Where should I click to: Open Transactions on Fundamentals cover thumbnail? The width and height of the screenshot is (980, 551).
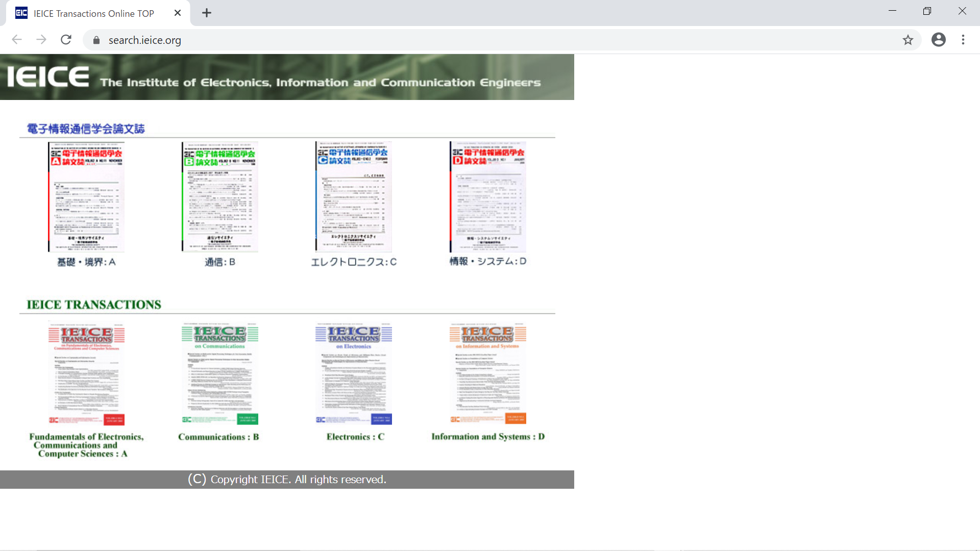(x=86, y=373)
